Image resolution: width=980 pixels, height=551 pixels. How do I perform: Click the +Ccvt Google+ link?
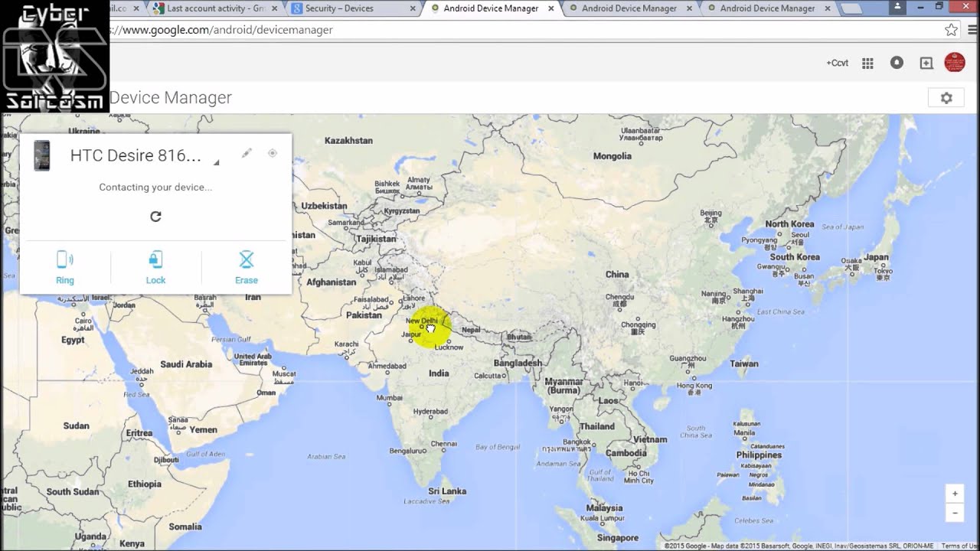click(x=837, y=63)
